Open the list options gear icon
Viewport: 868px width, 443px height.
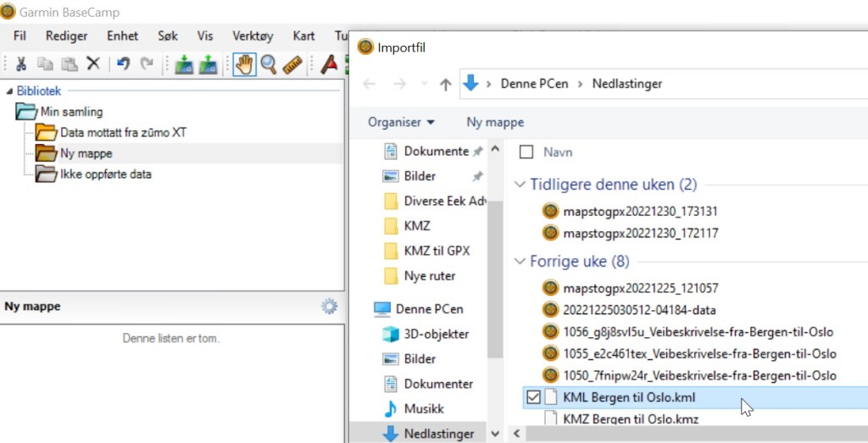tap(329, 307)
